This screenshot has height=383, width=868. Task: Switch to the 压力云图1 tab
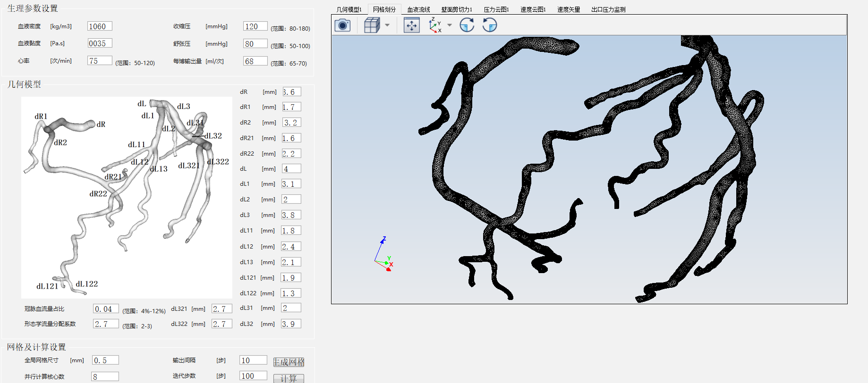tap(496, 9)
